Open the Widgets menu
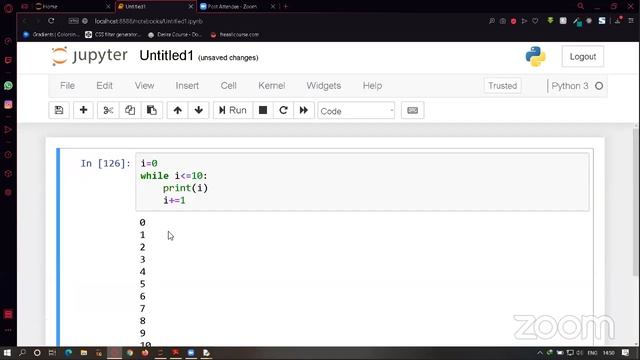 click(x=324, y=86)
